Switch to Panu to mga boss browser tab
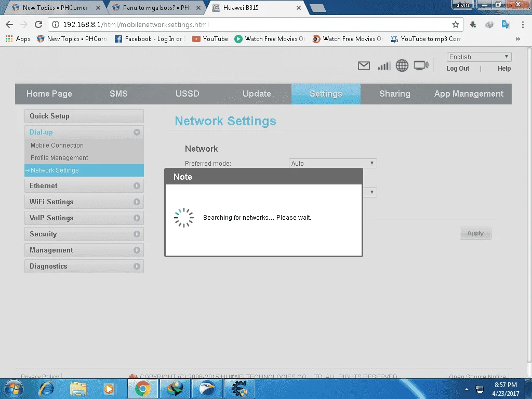This screenshot has height=399, width=532. (156, 7)
